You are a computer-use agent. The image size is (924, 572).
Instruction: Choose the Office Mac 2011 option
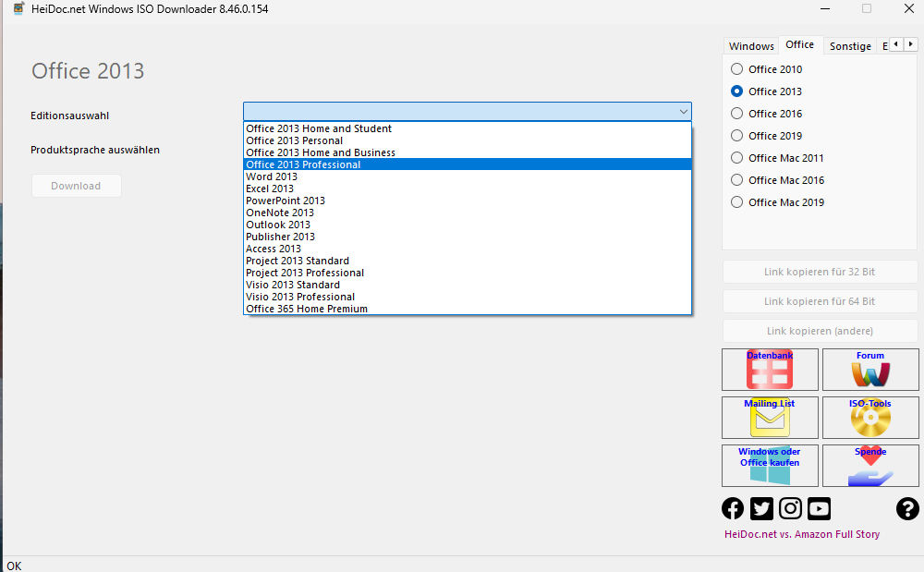(736, 158)
